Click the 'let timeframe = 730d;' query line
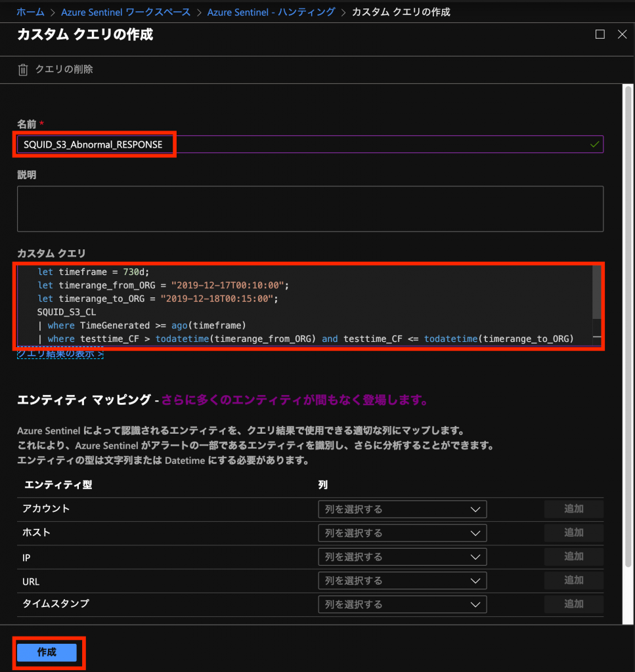 coord(93,272)
